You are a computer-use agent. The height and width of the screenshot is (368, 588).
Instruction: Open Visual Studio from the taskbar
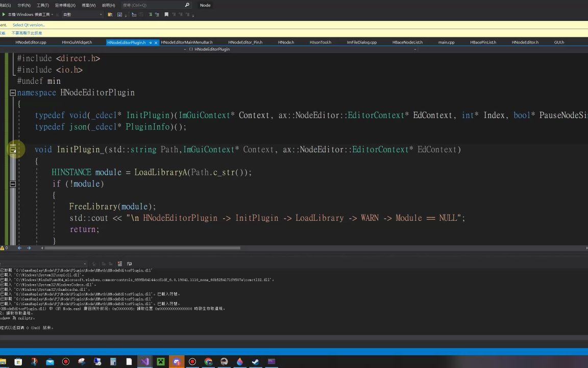tap(145, 362)
